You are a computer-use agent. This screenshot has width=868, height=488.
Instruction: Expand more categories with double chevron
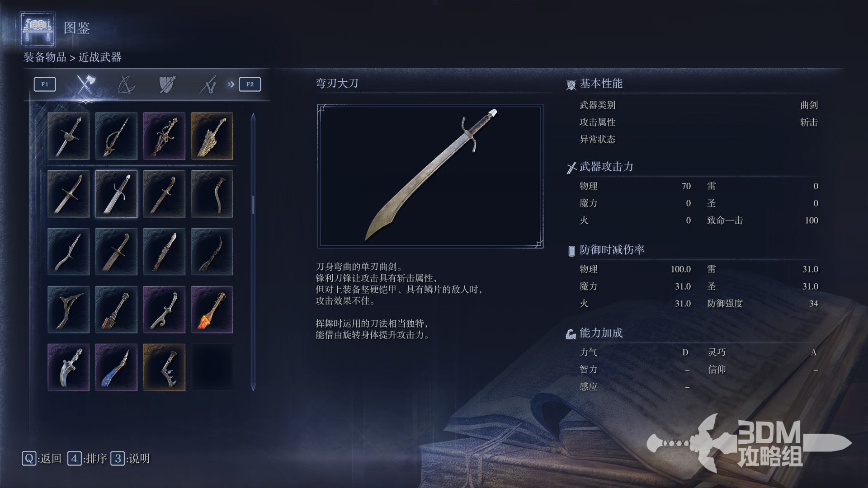231,84
